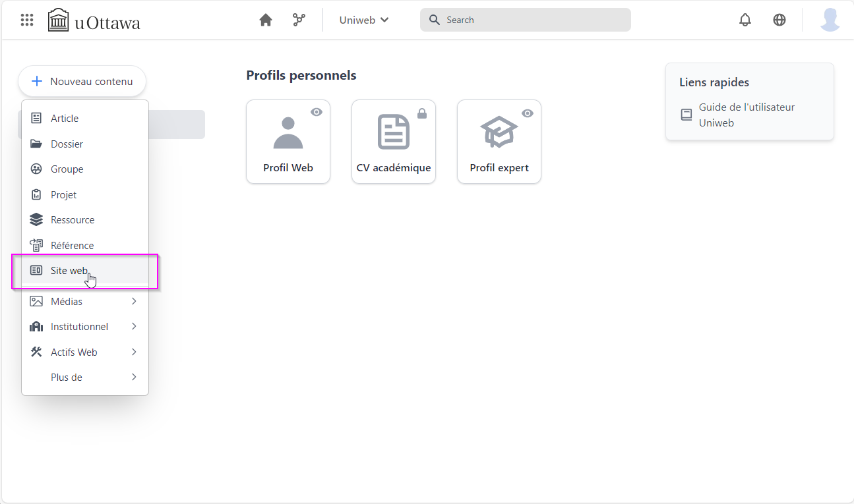Choose Projet in the content menu

(x=85, y=195)
